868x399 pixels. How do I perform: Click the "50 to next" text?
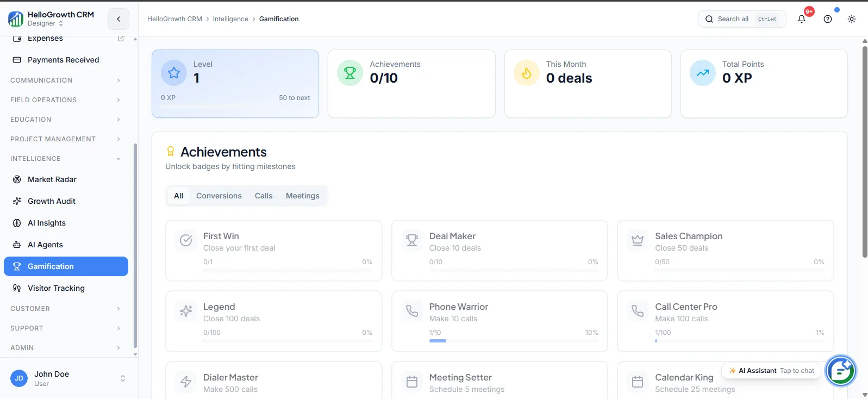coord(295,98)
